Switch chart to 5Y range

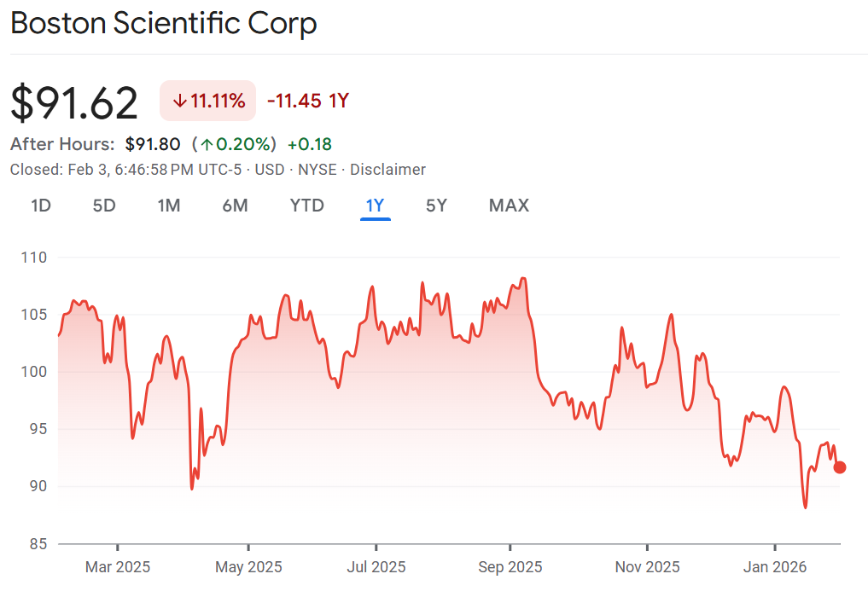436,206
